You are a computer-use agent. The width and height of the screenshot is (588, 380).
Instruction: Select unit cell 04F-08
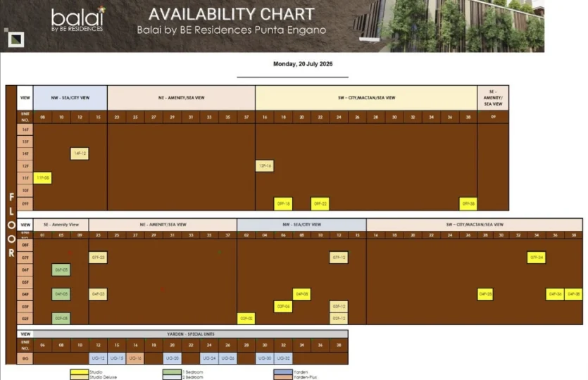[x=301, y=294]
